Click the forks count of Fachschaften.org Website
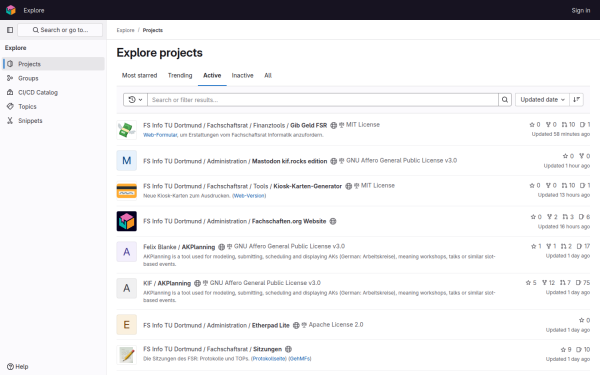600x375 pixels. point(552,217)
